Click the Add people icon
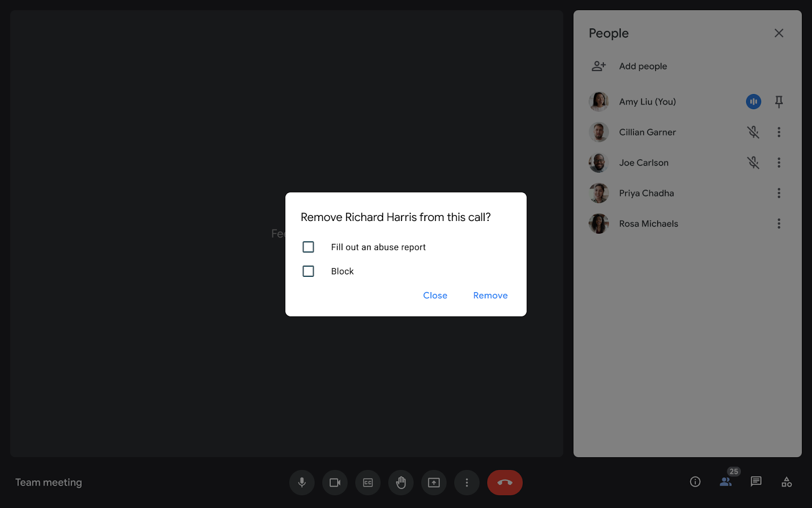812x508 pixels. (599, 66)
